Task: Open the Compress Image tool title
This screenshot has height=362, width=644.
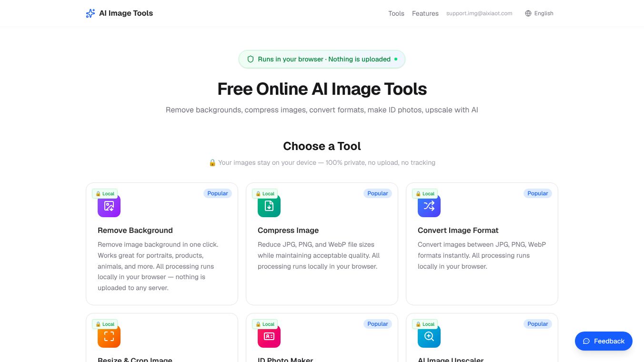Action: point(288,230)
